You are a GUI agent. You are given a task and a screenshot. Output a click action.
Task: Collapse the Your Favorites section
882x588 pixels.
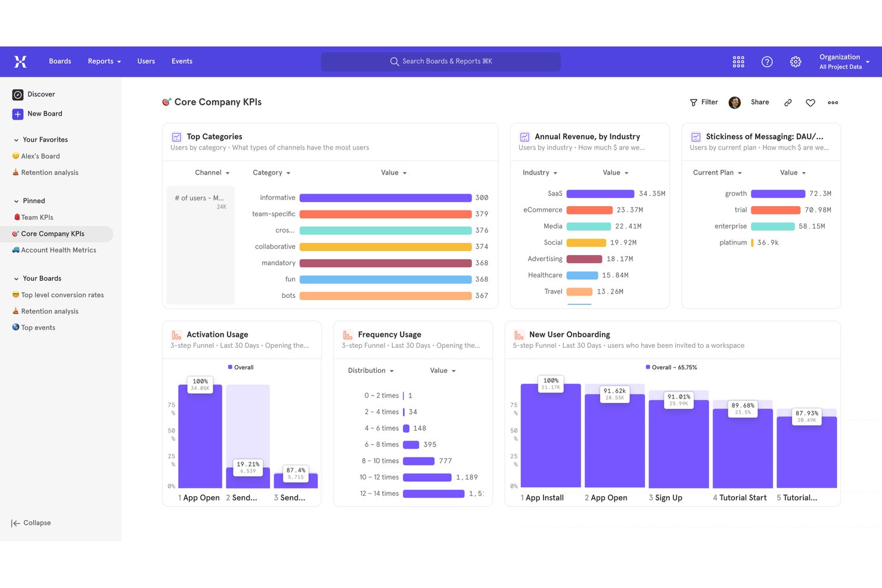click(16, 140)
